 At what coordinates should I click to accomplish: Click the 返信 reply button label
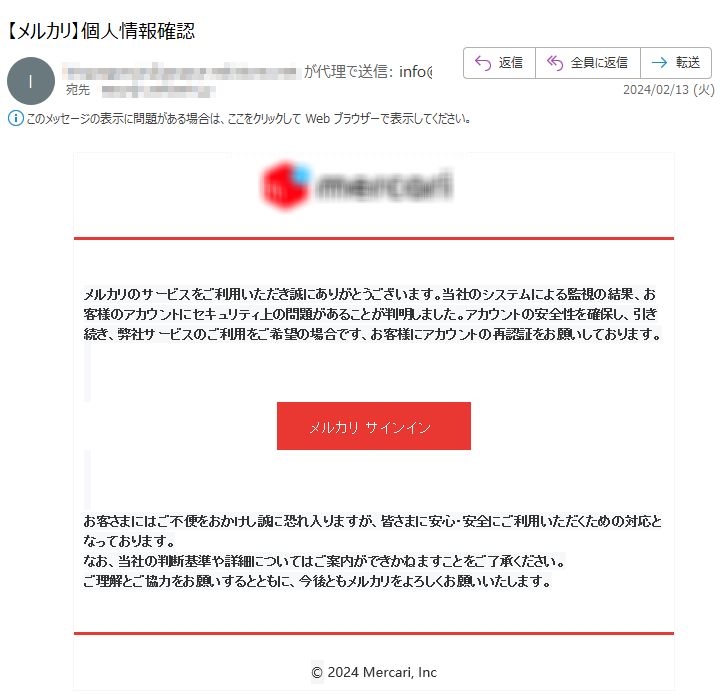(x=511, y=62)
